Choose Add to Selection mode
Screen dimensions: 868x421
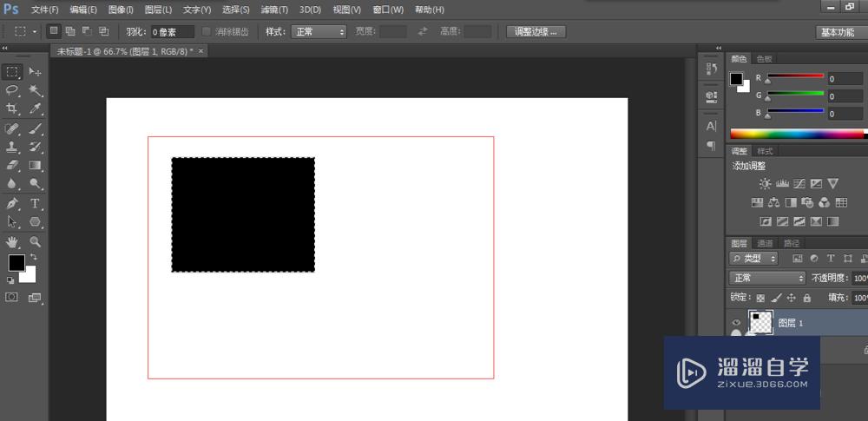tap(70, 31)
